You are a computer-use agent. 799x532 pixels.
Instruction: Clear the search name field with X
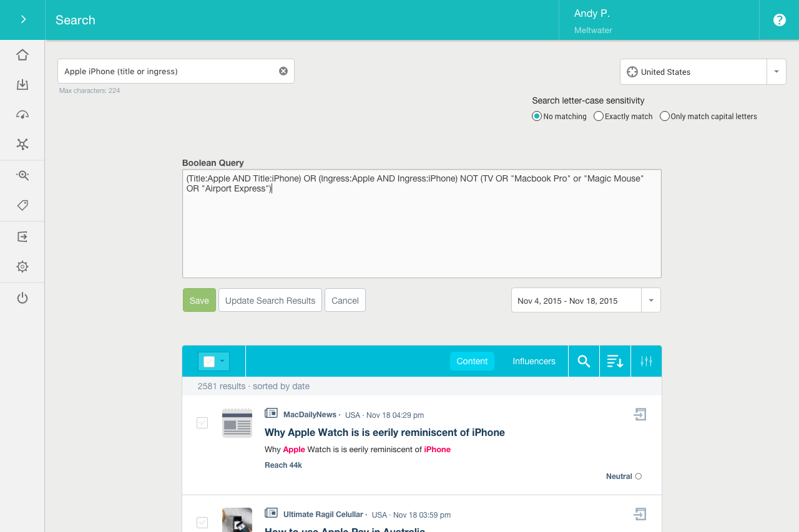(x=283, y=71)
